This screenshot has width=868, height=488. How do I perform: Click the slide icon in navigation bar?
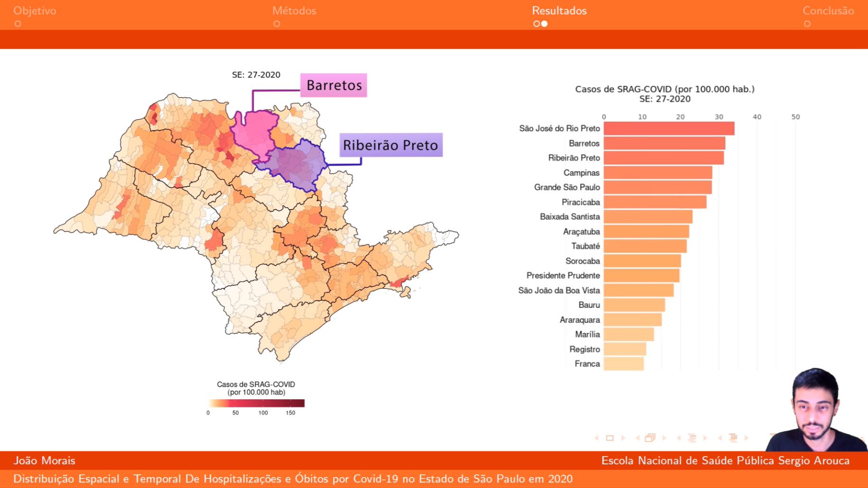click(609, 438)
